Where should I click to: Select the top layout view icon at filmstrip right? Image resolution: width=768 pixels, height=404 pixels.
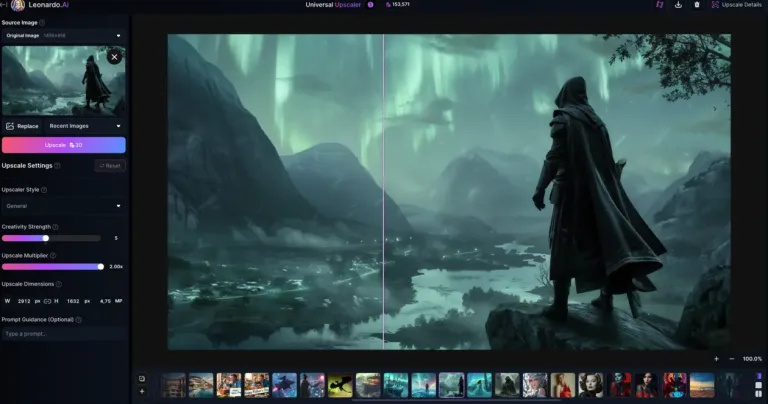coord(759,376)
